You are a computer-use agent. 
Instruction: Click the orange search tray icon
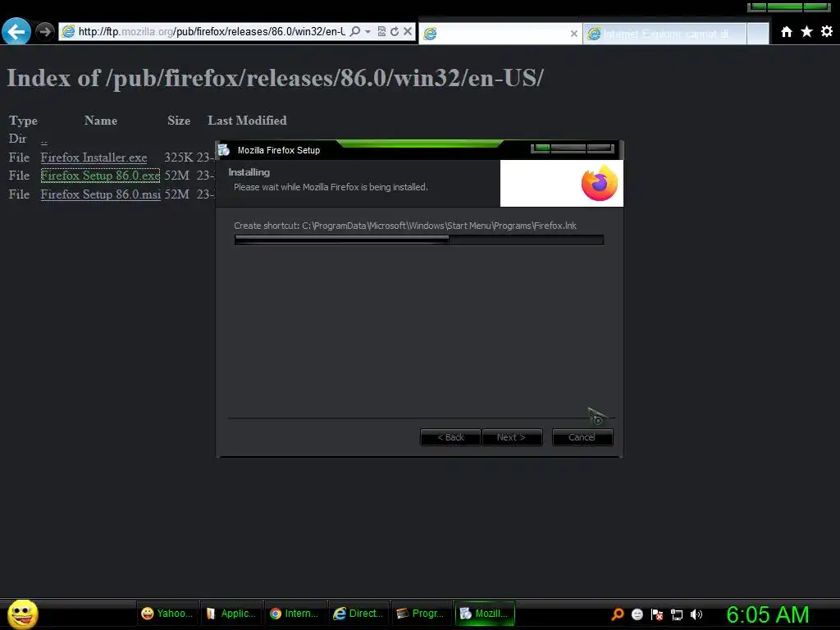(x=618, y=614)
